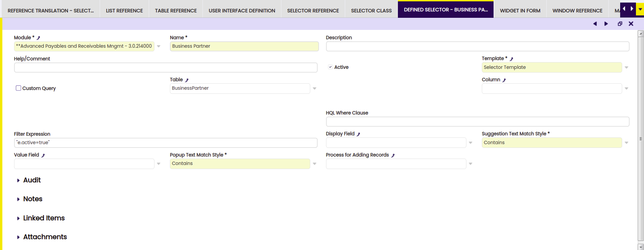
Task: Open the Template dropdown arrow
Action: (x=626, y=68)
